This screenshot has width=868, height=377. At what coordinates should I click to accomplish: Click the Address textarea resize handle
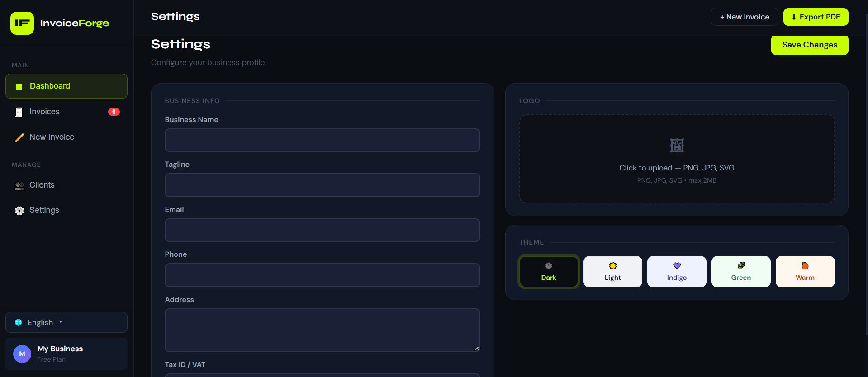(477, 349)
